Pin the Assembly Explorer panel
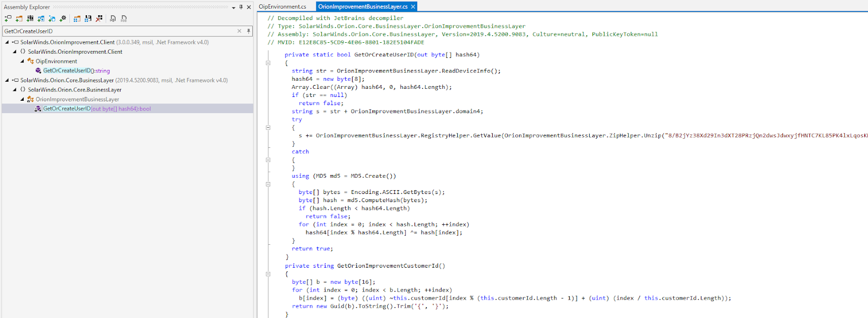868x318 pixels. (241, 7)
